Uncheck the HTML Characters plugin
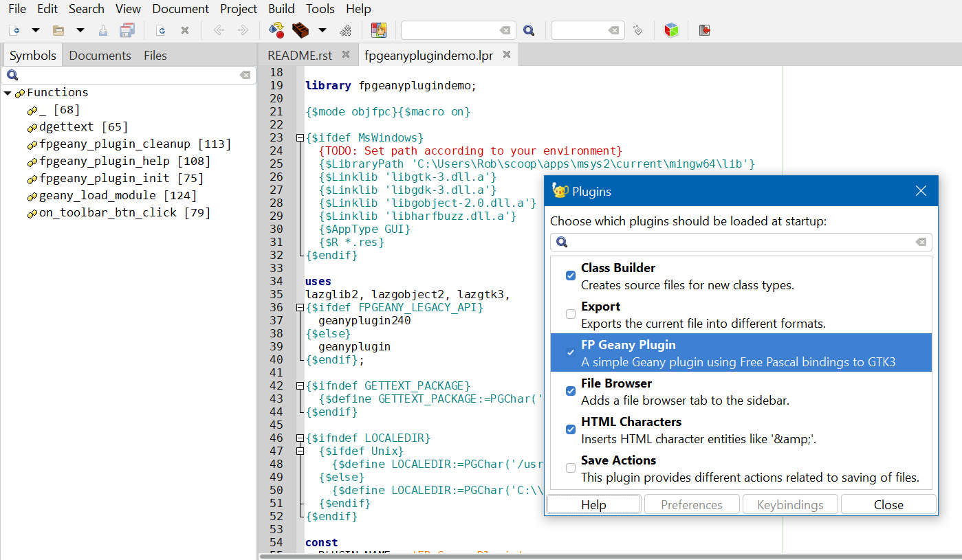The width and height of the screenshot is (962, 560). [571, 429]
